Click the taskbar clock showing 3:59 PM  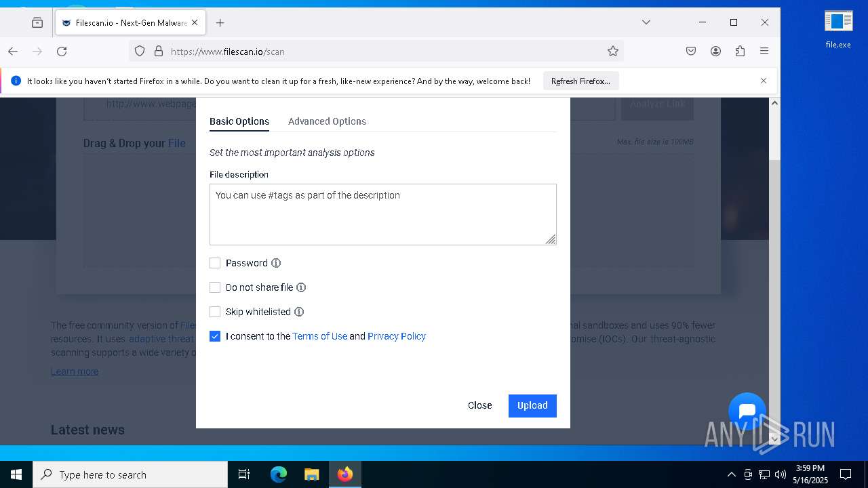click(x=810, y=474)
